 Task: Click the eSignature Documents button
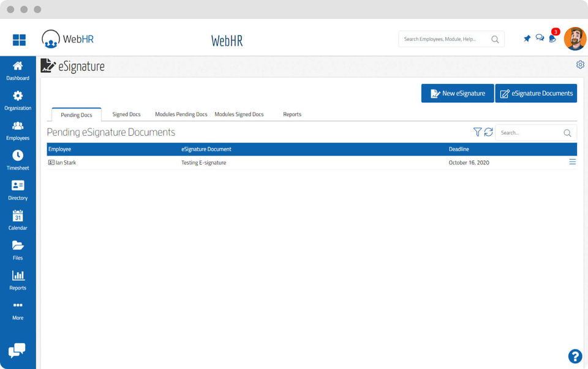pyautogui.click(x=537, y=93)
